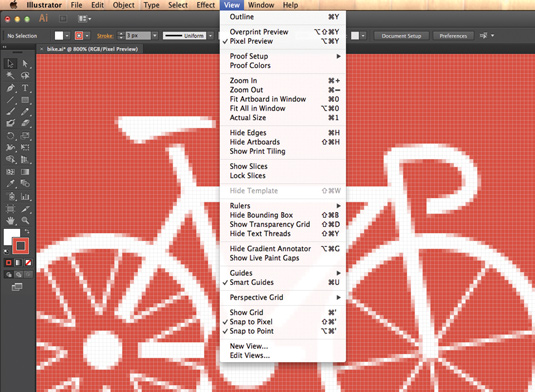Pick the Eyedropper tool

pos(10,184)
